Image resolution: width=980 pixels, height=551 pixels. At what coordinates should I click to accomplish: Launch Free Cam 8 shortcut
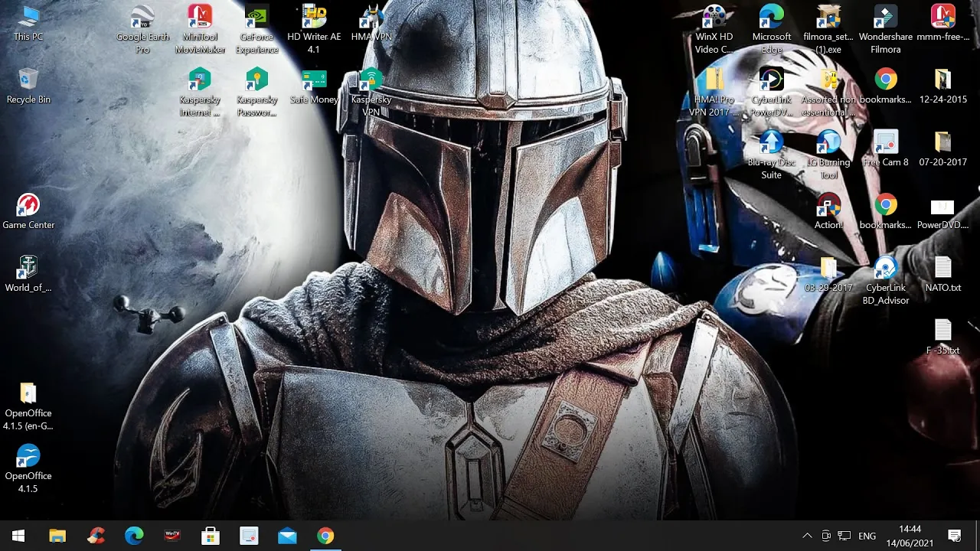886,148
